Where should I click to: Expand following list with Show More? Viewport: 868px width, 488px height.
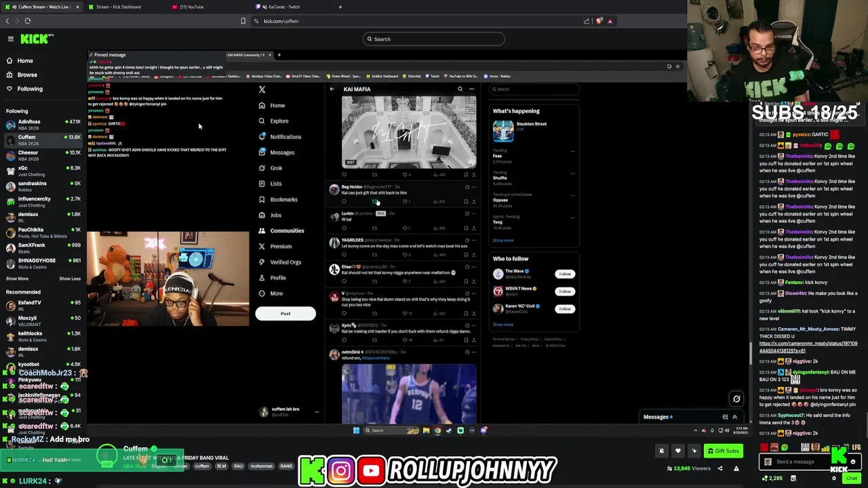[18, 279]
